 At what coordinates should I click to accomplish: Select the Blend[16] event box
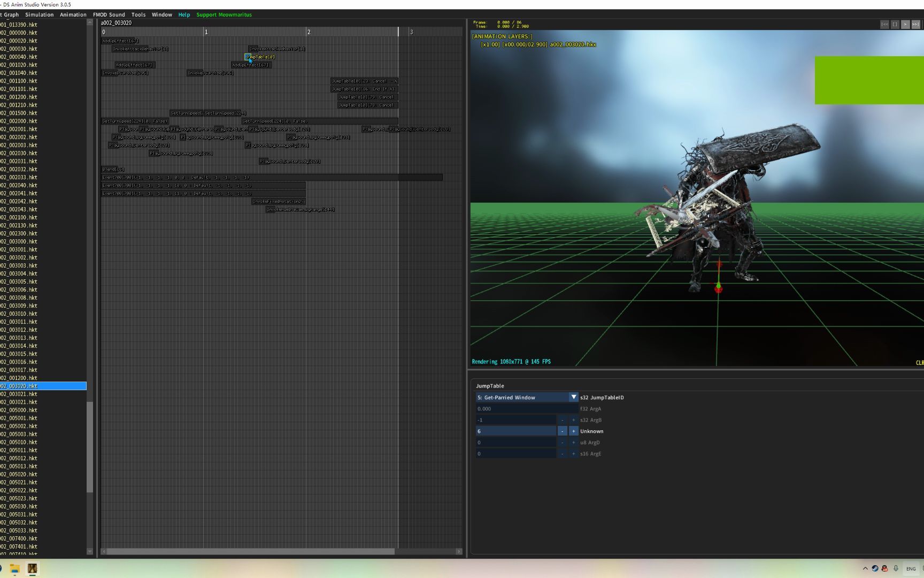coord(113,169)
